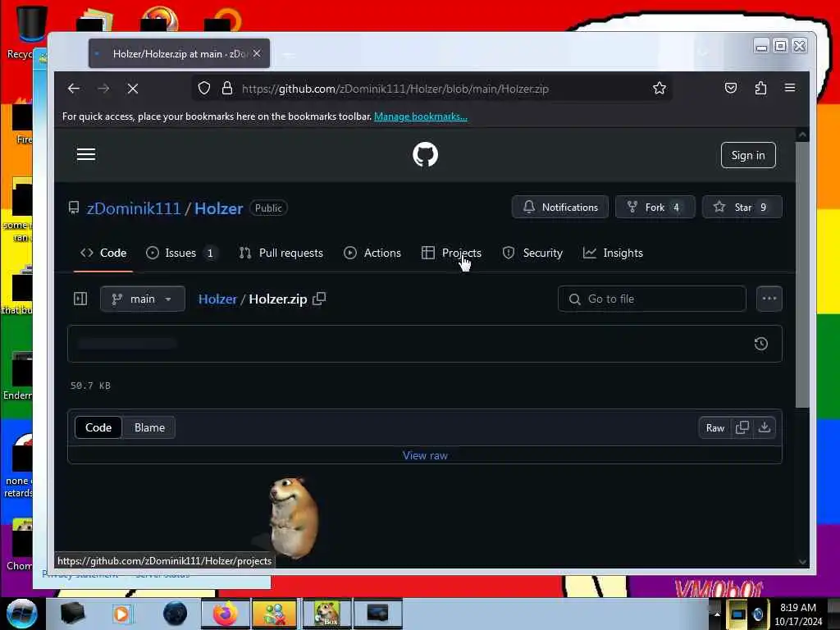This screenshot has height=630, width=840.
Task: Open the Issues tab
Action: click(x=181, y=253)
